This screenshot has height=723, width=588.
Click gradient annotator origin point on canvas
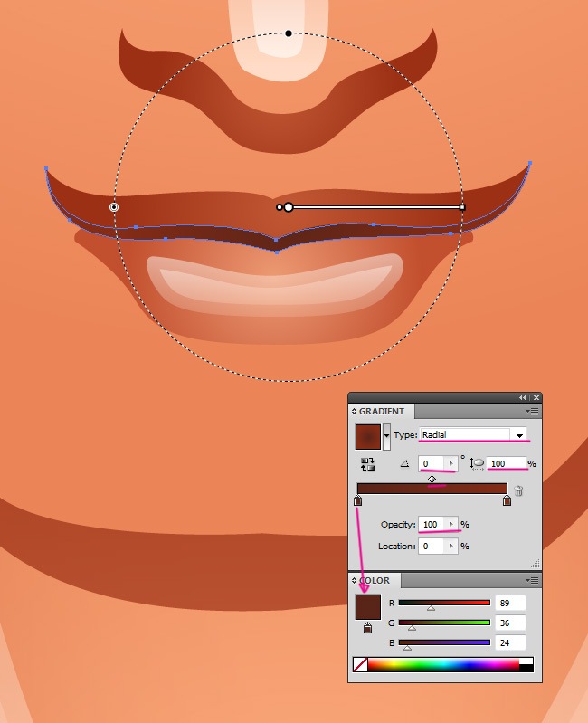tap(289, 207)
